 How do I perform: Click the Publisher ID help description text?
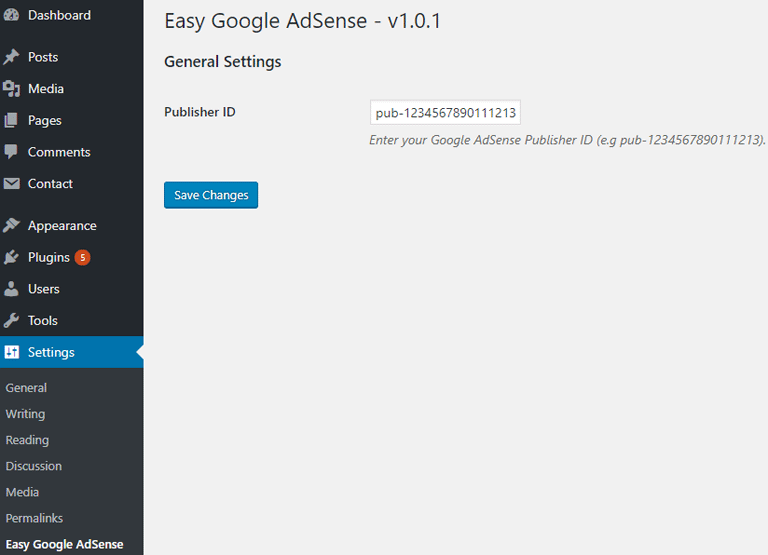point(567,140)
